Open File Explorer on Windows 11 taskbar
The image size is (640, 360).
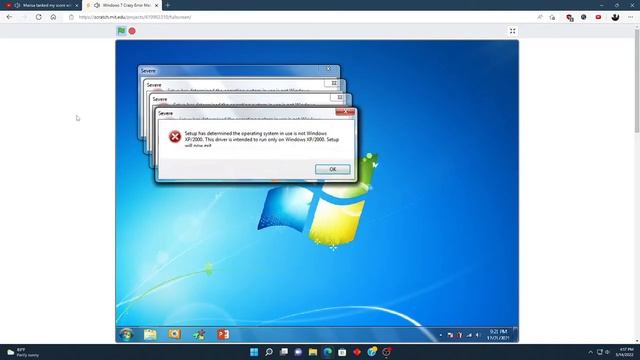pyautogui.click(x=313, y=352)
